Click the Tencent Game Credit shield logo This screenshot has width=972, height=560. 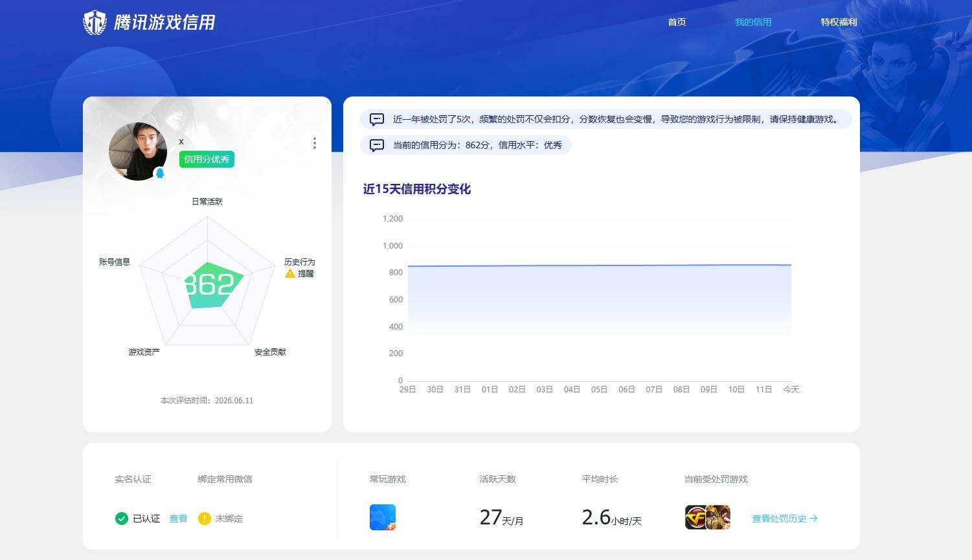95,22
